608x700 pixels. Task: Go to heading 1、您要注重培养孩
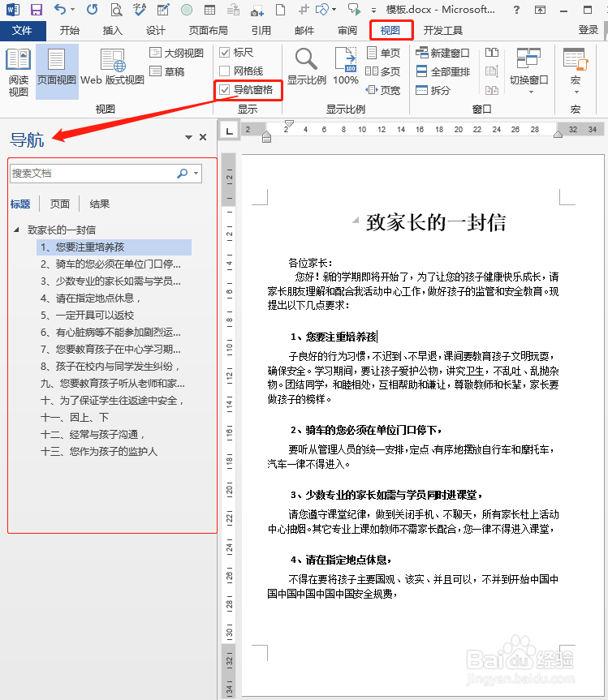(114, 247)
